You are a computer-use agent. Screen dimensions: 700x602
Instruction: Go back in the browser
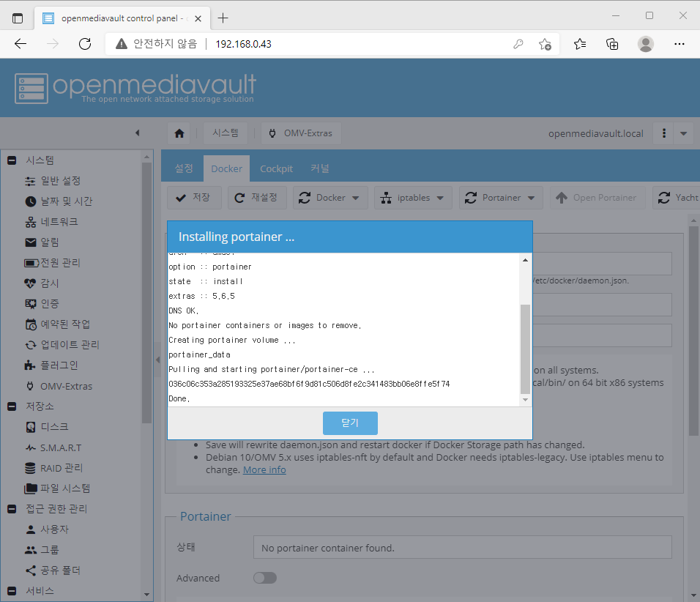[x=21, y=44]
